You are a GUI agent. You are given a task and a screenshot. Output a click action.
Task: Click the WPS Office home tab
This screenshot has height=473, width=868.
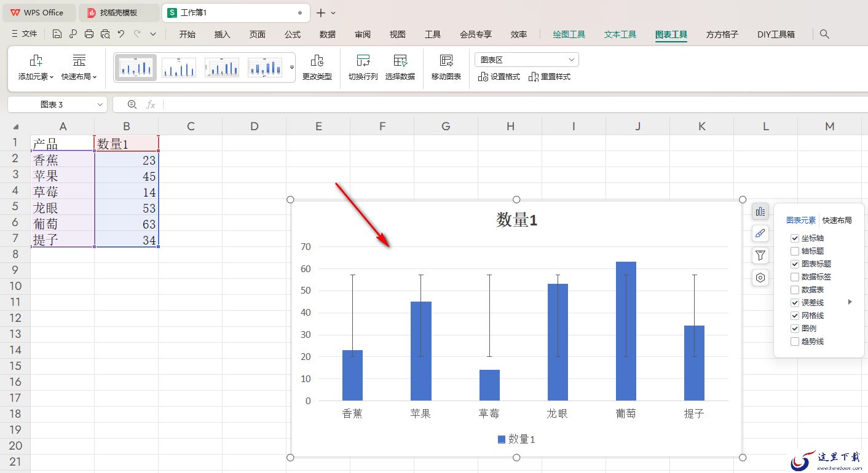click(x=38, y=12)
